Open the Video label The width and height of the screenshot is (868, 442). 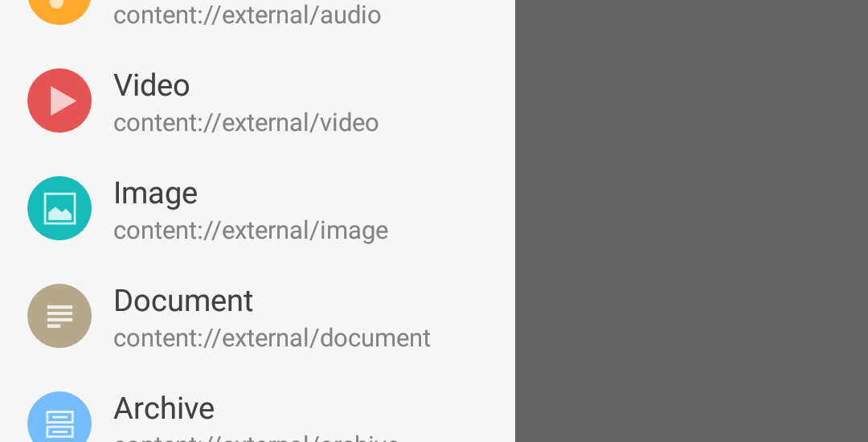[x=152, y=85]
